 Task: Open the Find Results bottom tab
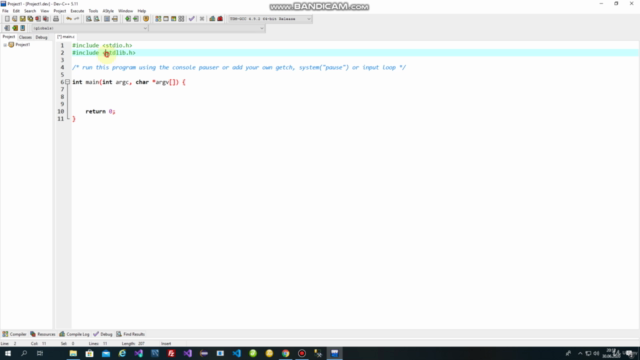[x=131, y=334]
